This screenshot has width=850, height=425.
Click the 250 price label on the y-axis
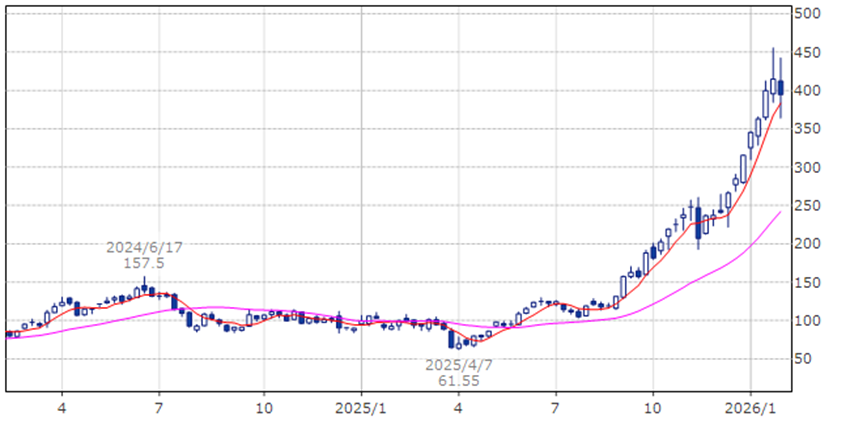coord(807,206)
